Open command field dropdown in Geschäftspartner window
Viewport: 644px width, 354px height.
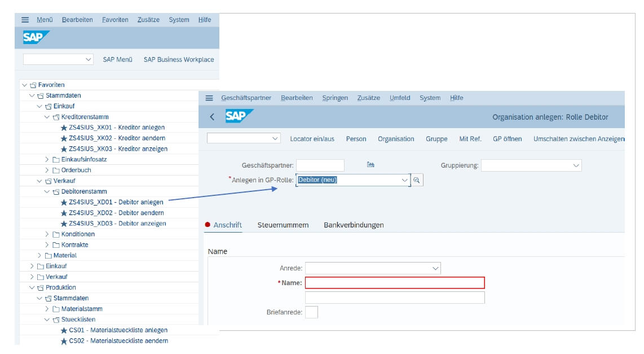(275, 138)
